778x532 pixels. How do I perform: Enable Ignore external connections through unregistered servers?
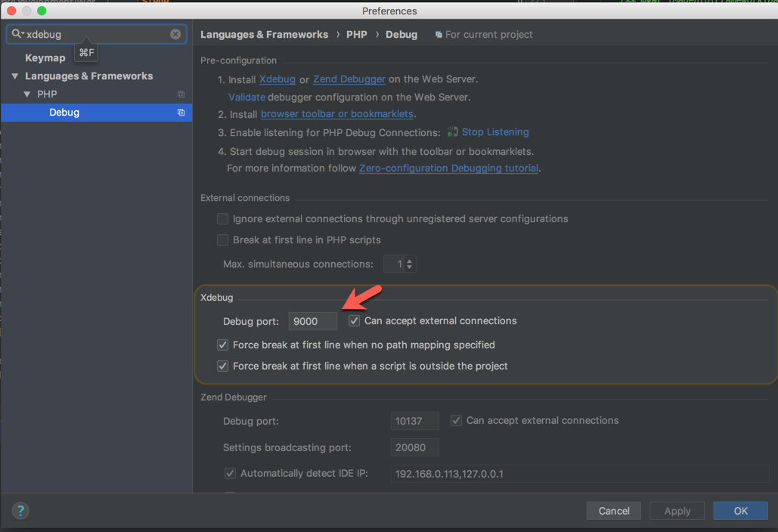pos(223,218)
